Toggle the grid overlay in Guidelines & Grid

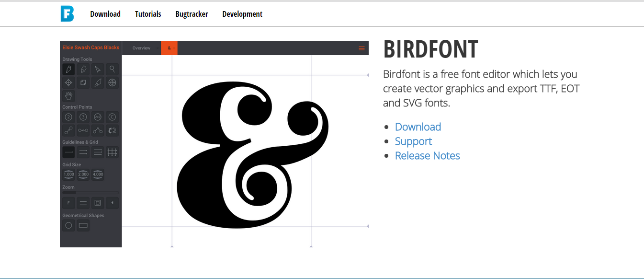[x=112, y=152]
